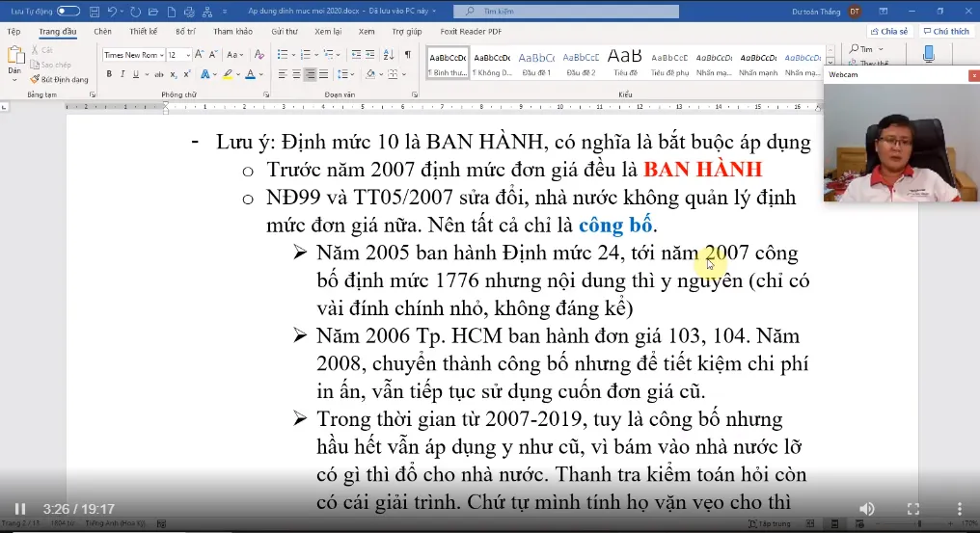
Task: Open the Thiết kế (Design) ribbon tab
Action: (x=143, y=31)
